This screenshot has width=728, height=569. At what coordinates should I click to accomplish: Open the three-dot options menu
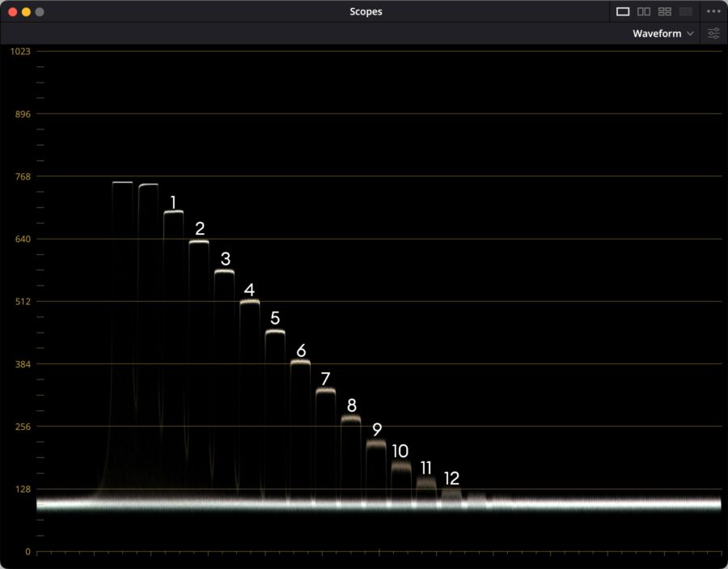[x=713, y=11]
